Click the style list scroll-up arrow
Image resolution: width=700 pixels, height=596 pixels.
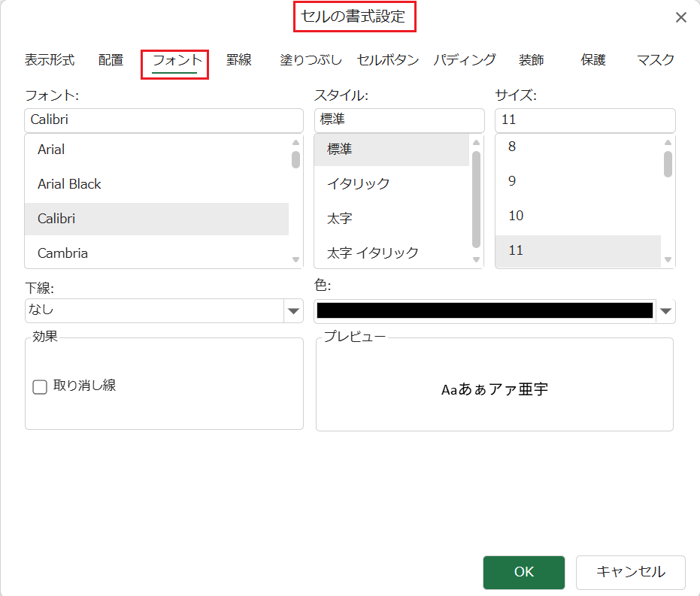[x=477, y=142]
